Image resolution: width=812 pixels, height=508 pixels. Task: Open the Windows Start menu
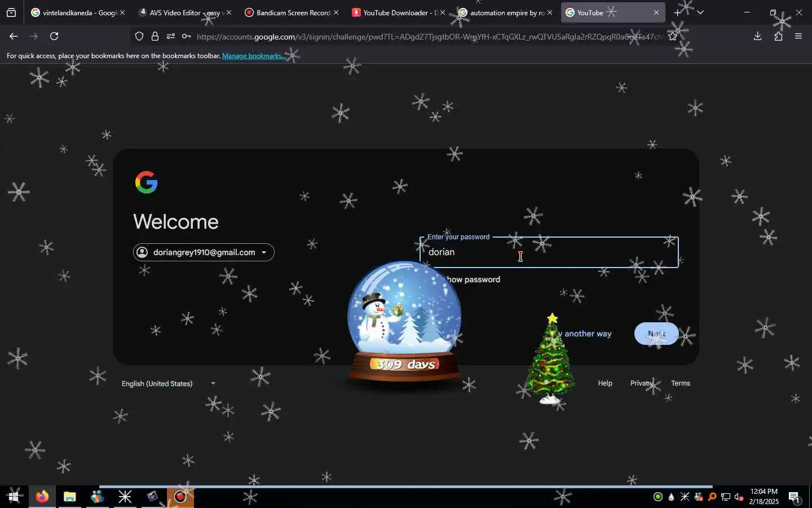(x=14, y=497)
